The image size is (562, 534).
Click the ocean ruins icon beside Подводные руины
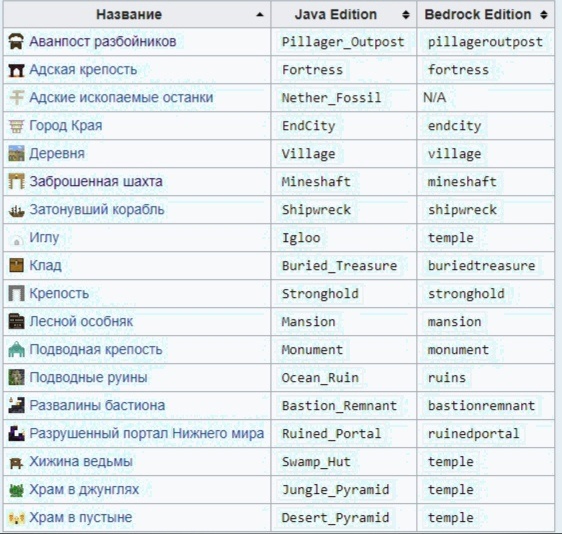point(16,378)
